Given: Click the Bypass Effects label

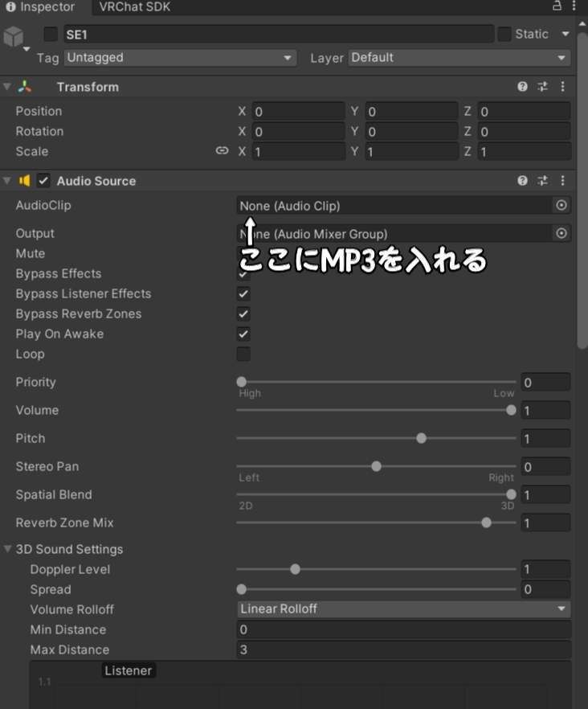Looking at the screenshot, I should [x=59, y=273].
